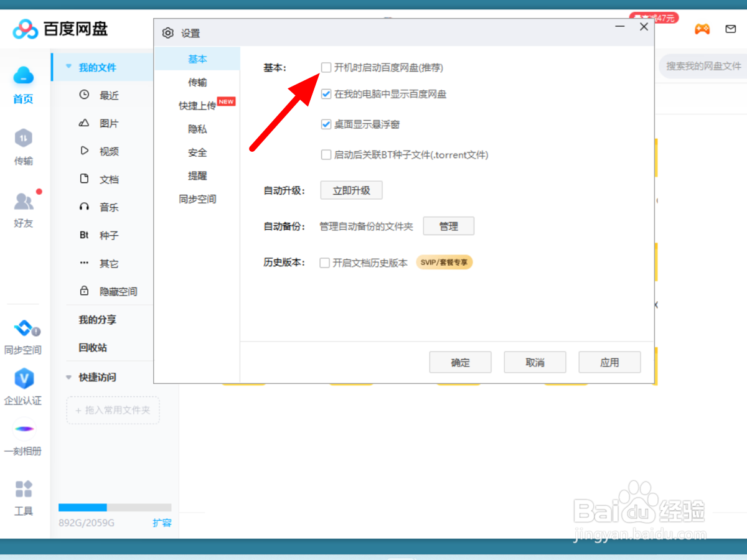
Task: Click the 隐藏空间 list item text
Action: pos(118,291)
